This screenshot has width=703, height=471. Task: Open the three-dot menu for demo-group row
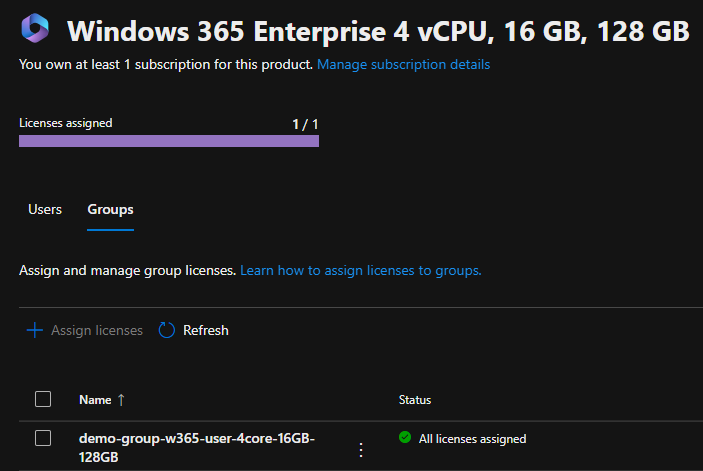coord(361,450)
